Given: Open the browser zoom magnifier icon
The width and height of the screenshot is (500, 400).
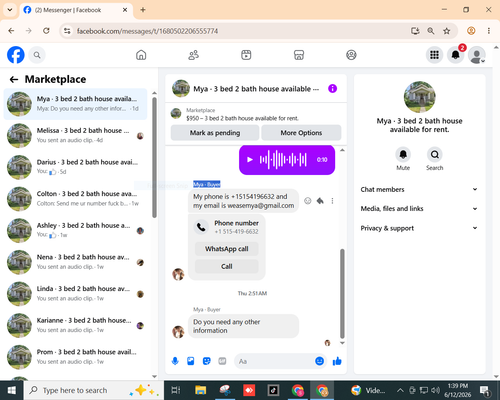Looking at the screenshot, I should [431, 31].
